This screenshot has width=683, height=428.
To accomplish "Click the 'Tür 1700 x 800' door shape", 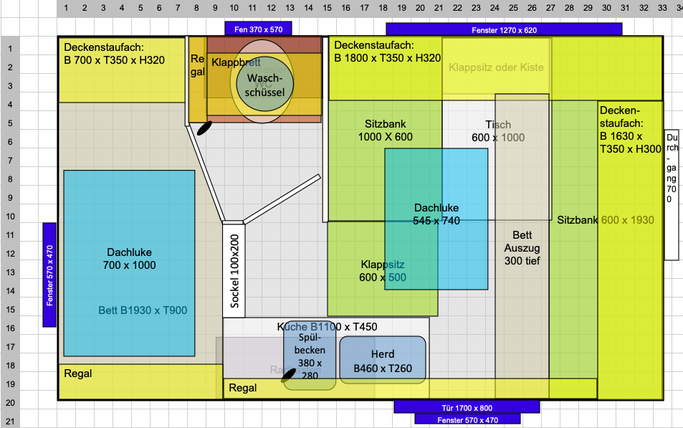I will [x=467, y=408].
